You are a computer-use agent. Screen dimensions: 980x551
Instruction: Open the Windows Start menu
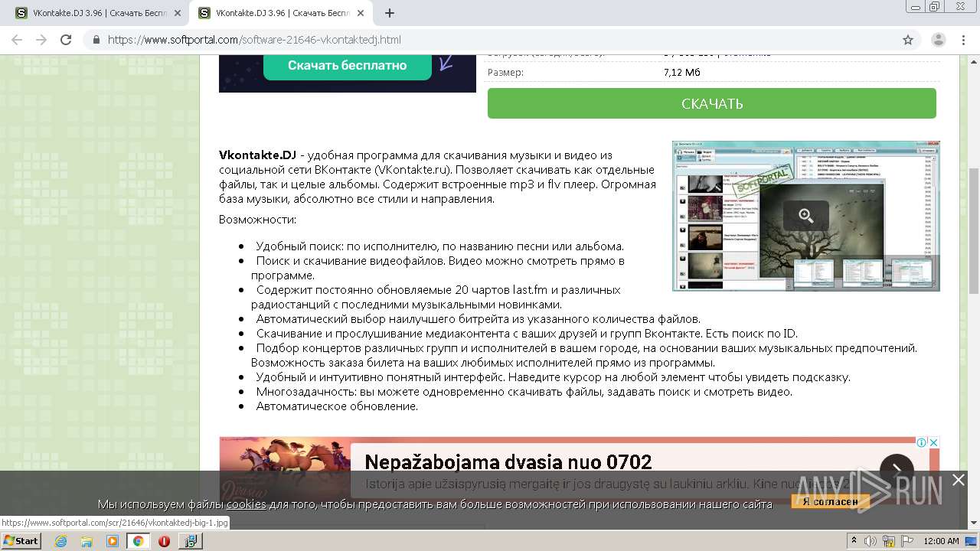pos(21,541)
